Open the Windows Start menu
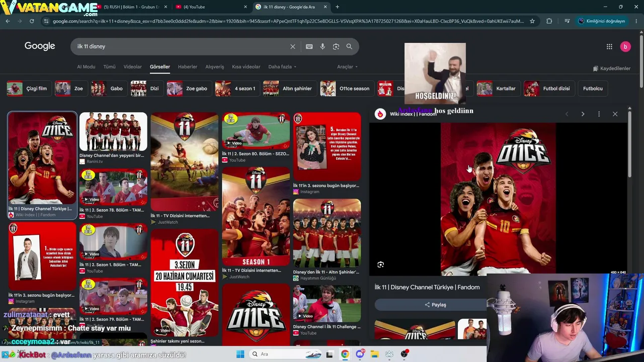644x362 pixels. click(x=240, y=354)
